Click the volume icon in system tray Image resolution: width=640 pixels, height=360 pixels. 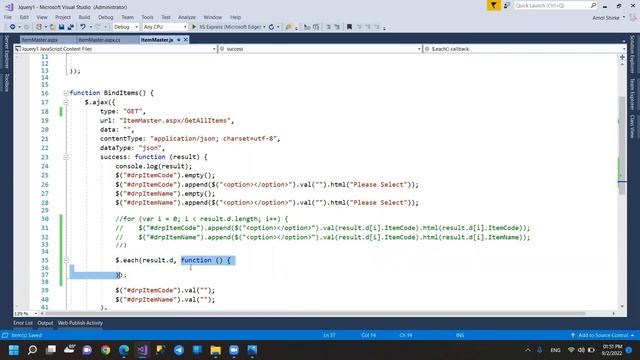[581, 350]
